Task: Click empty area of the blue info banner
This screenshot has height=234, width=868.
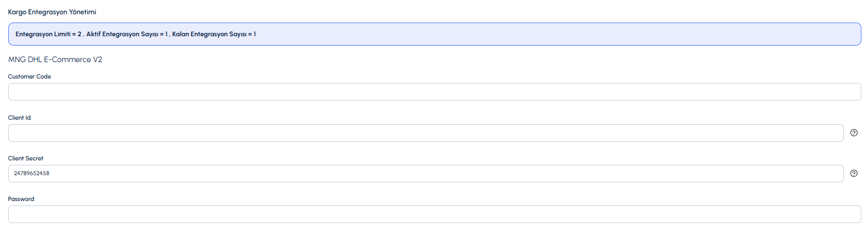Action: (550, 34)
